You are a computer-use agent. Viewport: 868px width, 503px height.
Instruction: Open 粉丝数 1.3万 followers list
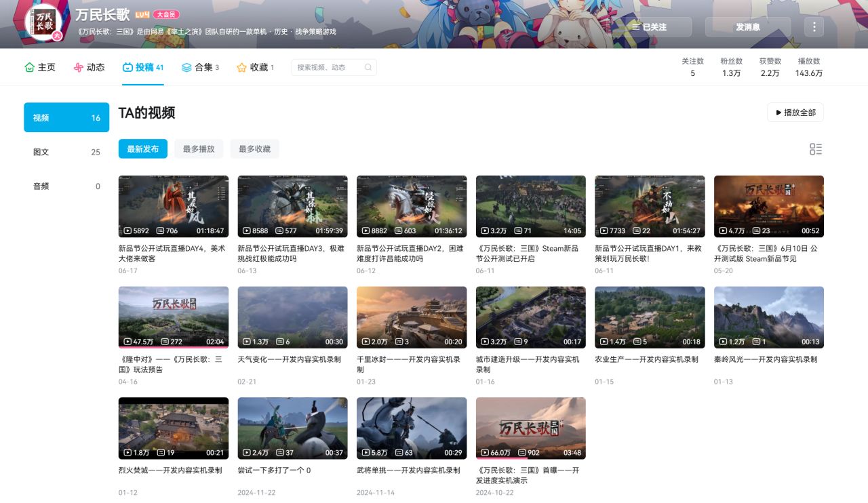(731, 67)
